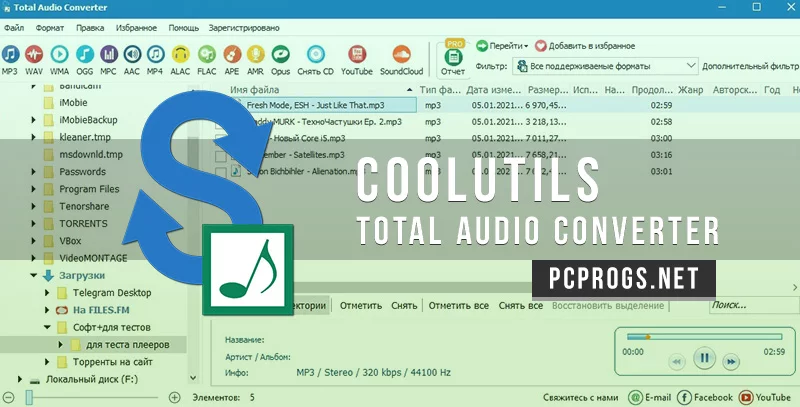Viewport: 800px width, 407px height.
Task: Collapse the Загрузки folder
Action: click(33, 275)
